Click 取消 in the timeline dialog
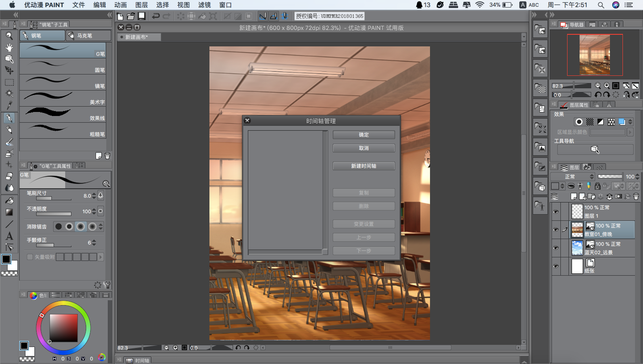The height and width of the screenshot is (364, 643). 364,148
